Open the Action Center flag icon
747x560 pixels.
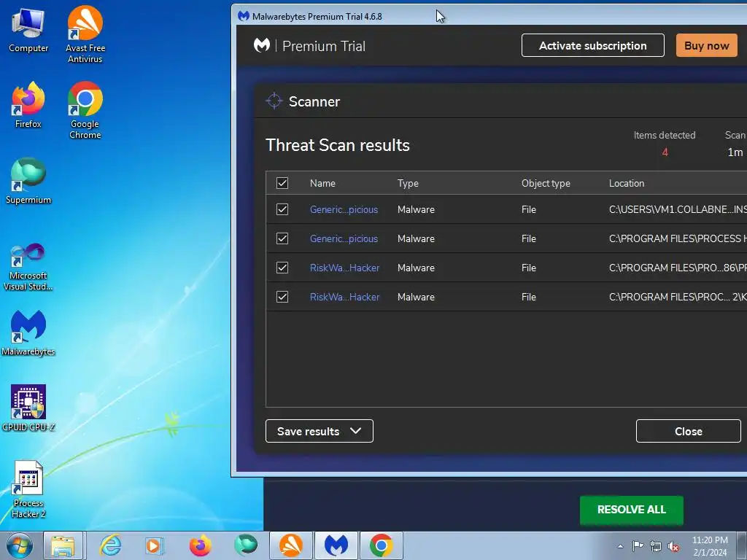tap(638, 545)
